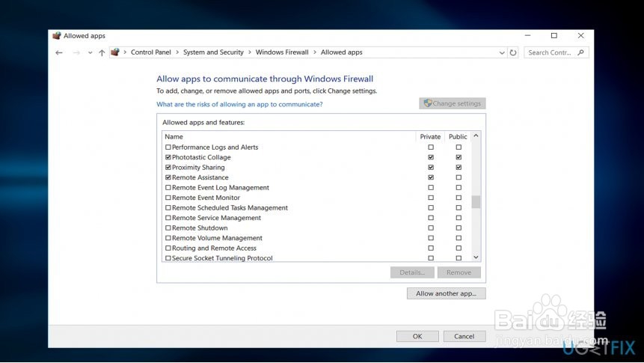The width and height of the screenshot is (644, 363).
Task: Click the search magnifier icon
Action: coord(580,52)
